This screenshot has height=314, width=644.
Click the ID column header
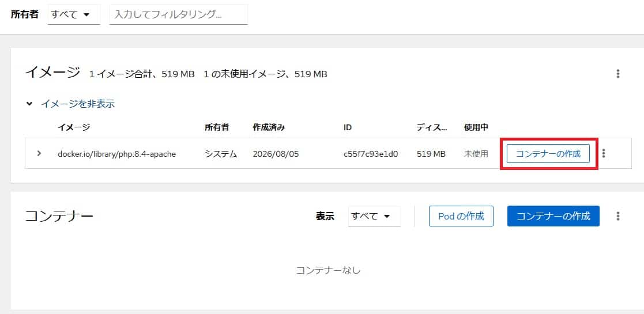pos(348,127)
